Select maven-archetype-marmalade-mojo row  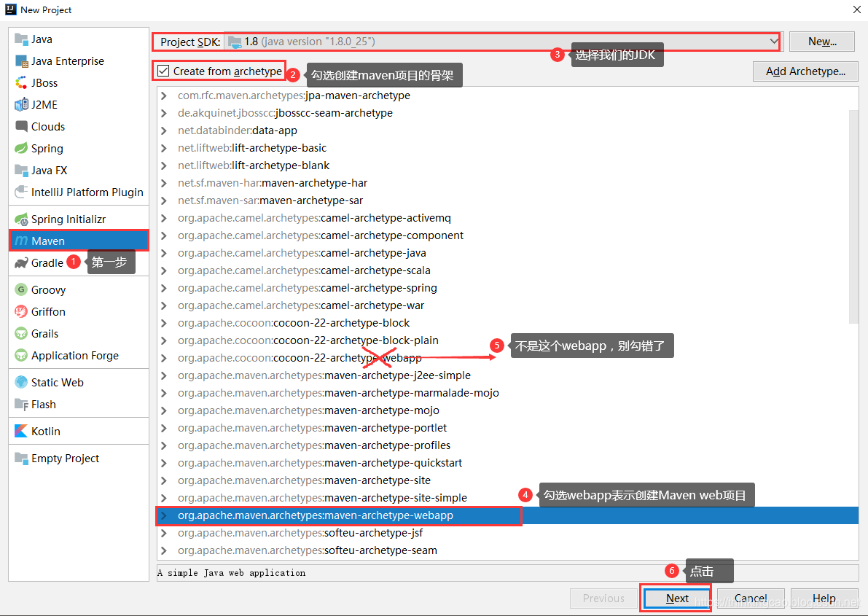507,393
